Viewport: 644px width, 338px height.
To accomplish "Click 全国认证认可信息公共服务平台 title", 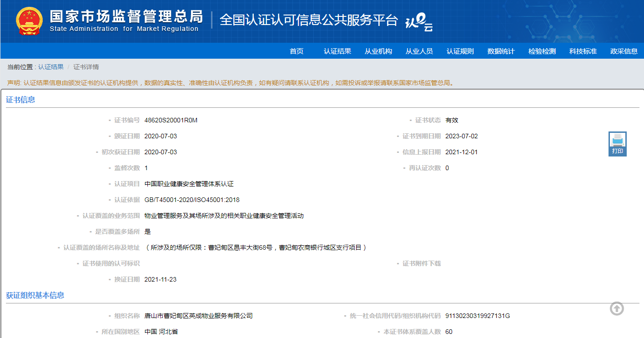I will click(x=309, y=20).
